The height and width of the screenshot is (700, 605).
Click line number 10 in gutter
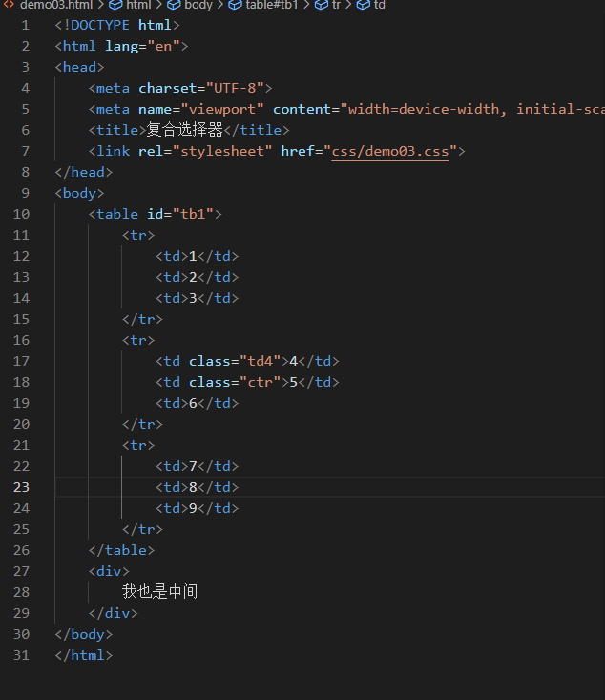[x=21, y=214]
